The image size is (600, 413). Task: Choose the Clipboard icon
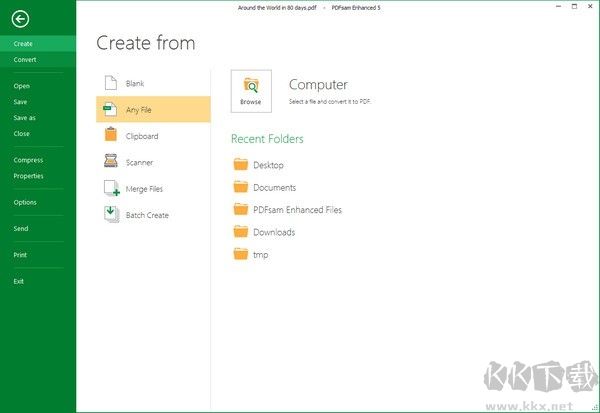(111, 135)
